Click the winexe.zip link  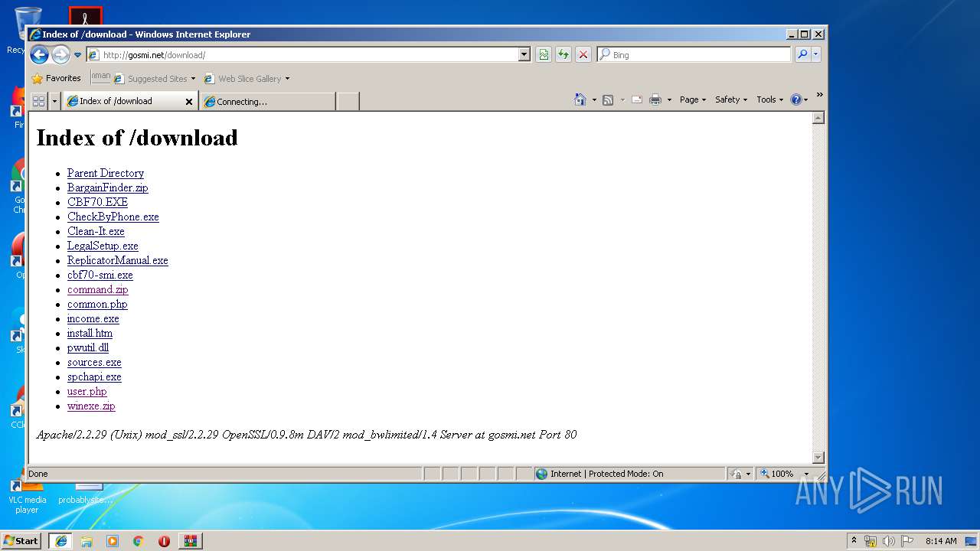[91, 406]
